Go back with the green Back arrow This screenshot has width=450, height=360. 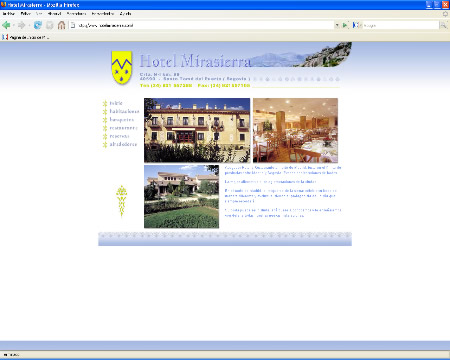pyautogui.click(x=6, y=25)
